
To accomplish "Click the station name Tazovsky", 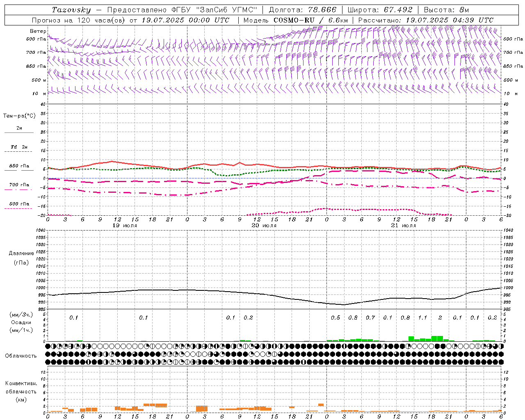I will coord(71,10).
